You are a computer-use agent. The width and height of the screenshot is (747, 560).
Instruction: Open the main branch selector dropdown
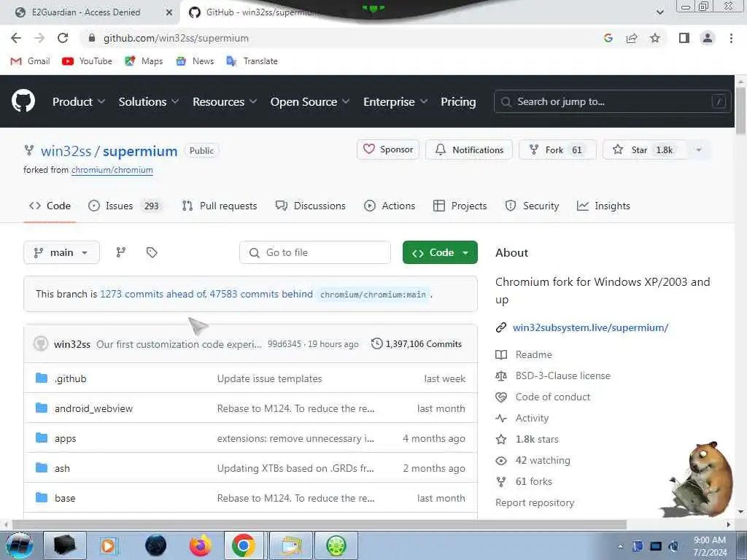pyautogui.click(x=61, y=252)
